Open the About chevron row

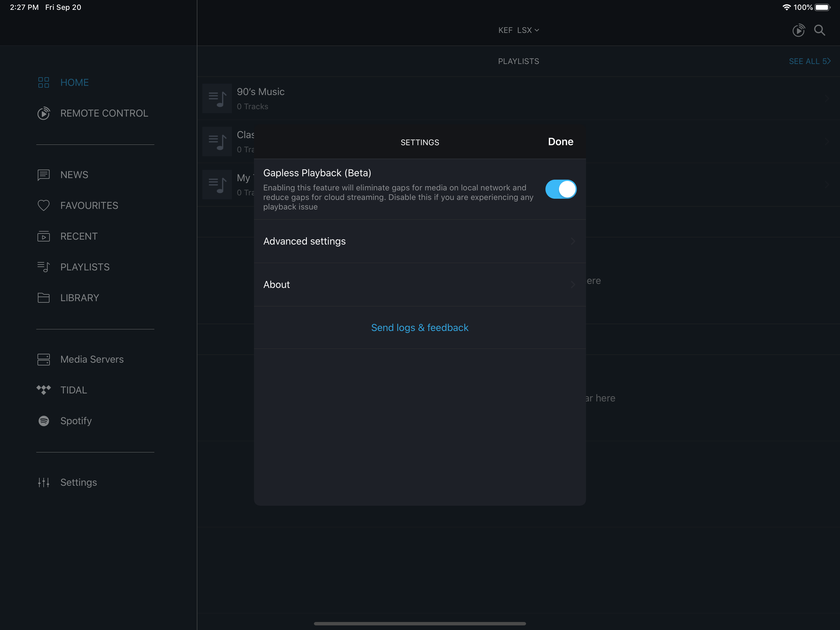pos(420,285)
